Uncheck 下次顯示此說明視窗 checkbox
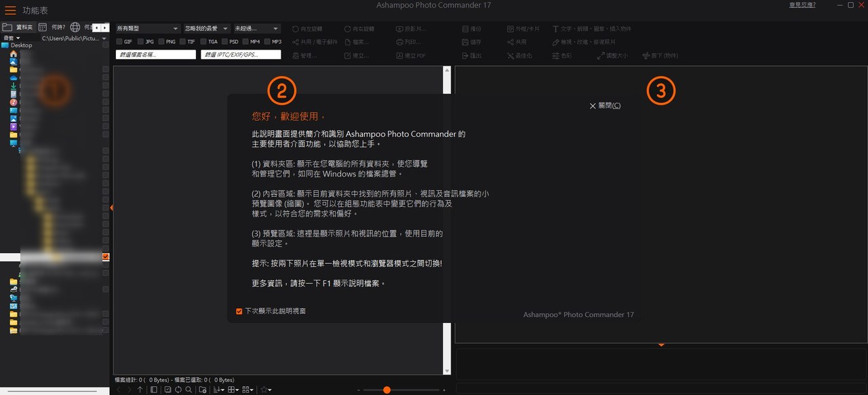Image resolution: width=868 pixels, height=395 pixels. [x=239, y=311]
